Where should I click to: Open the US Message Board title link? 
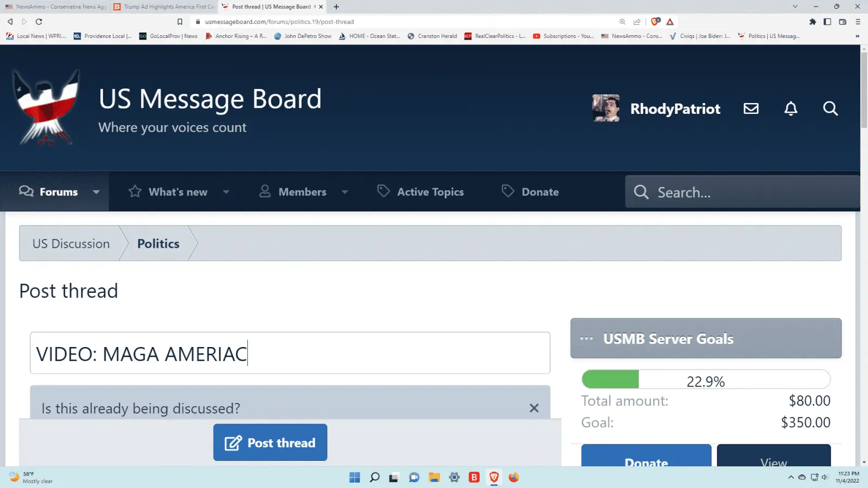[210, 99]
